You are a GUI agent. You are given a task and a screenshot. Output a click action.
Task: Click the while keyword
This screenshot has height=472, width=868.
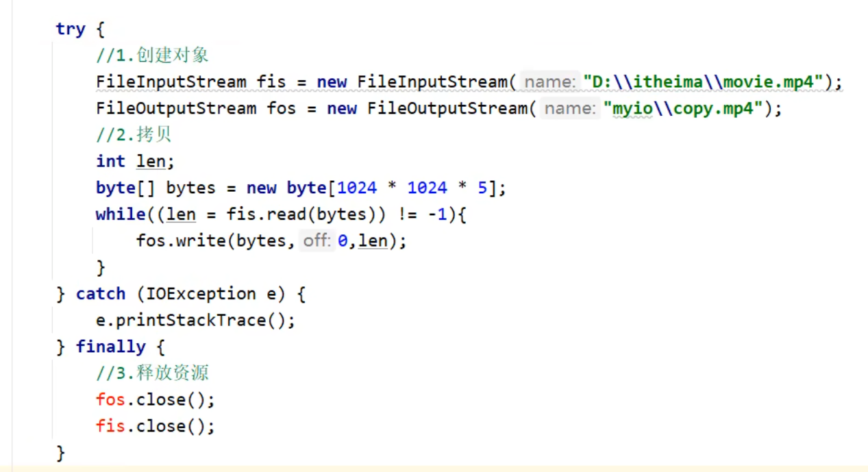pyautogui.click(x=120, y=214)
